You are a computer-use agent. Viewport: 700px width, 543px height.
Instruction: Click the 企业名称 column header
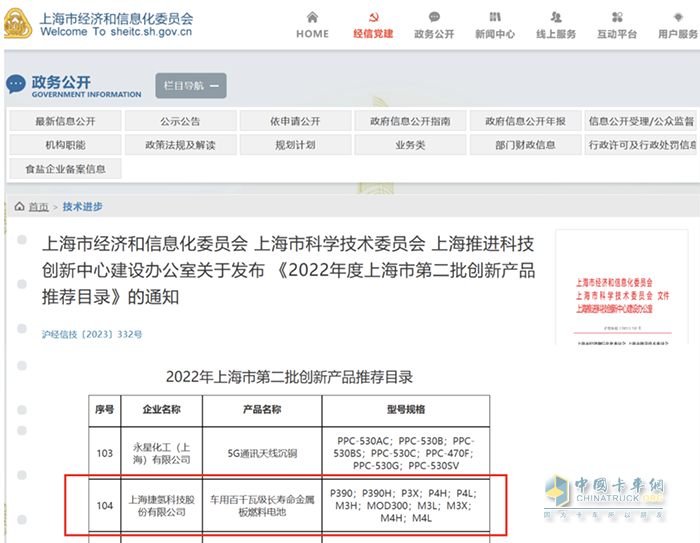click(x=162, y=410)
